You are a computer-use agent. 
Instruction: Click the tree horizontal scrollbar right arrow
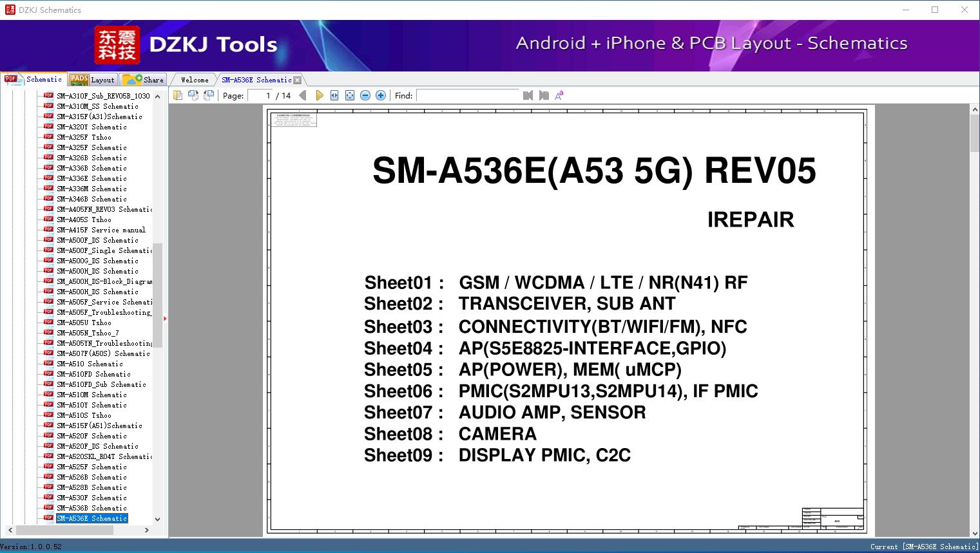click(147, 530)
